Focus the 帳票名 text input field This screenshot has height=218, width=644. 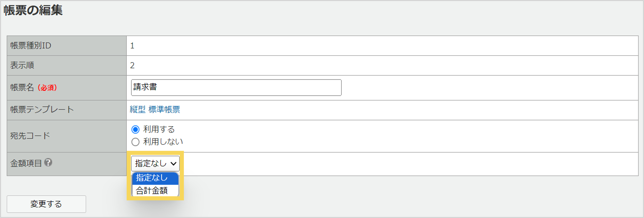coord(236,88)
